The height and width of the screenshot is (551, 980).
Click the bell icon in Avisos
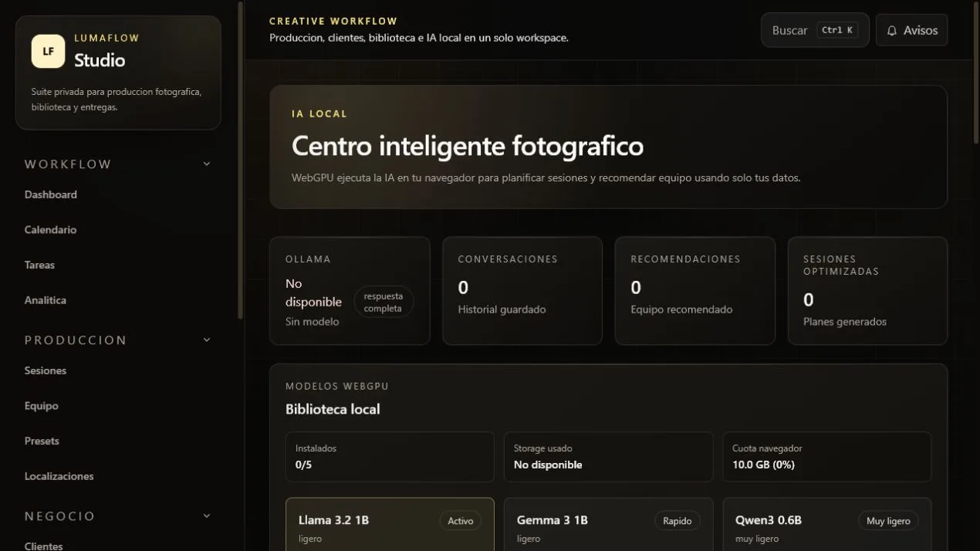[x=892, y=31]
